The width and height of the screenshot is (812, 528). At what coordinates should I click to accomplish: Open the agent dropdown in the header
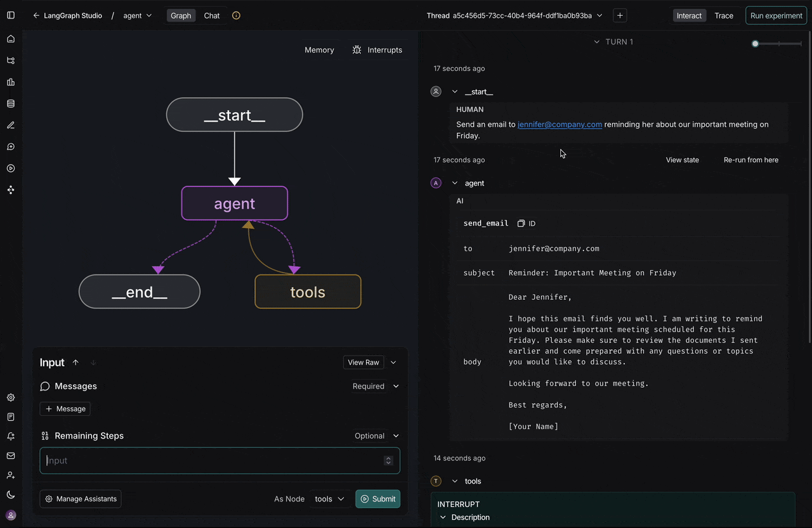tap(137, 15)
